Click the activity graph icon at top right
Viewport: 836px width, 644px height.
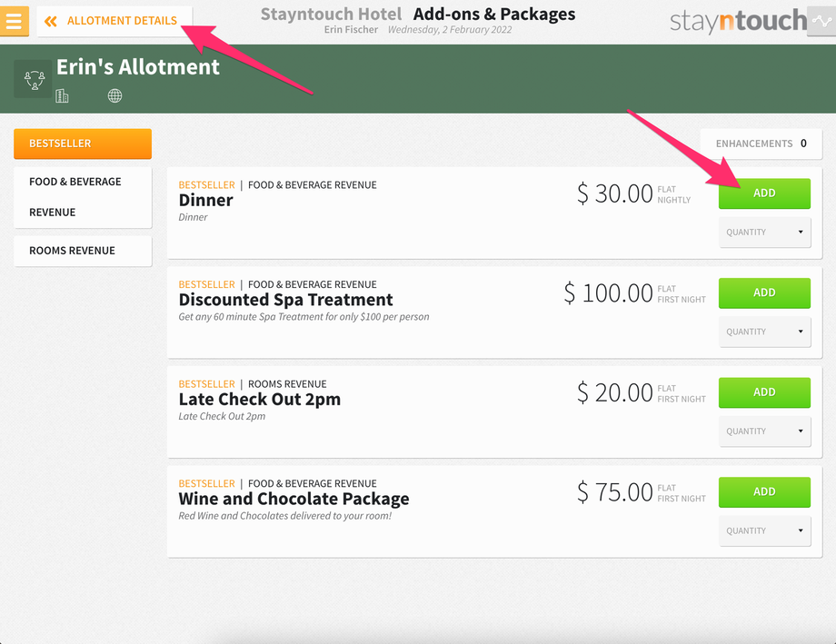click(x=821, y=21)
